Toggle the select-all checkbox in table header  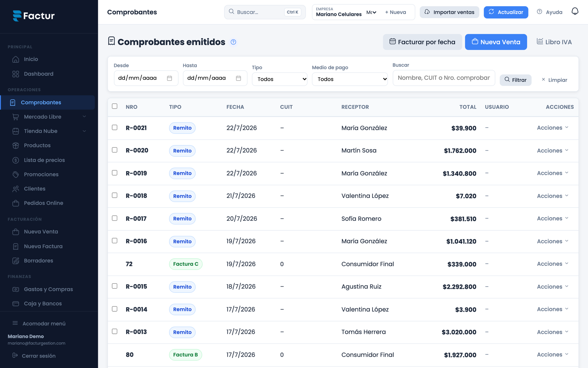click(x=115, y=106)
